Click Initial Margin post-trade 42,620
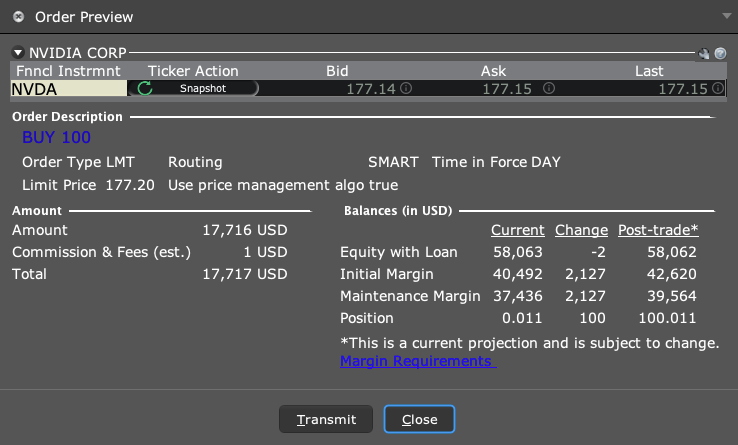Viewport: 738px width, 445px height. 672,274
